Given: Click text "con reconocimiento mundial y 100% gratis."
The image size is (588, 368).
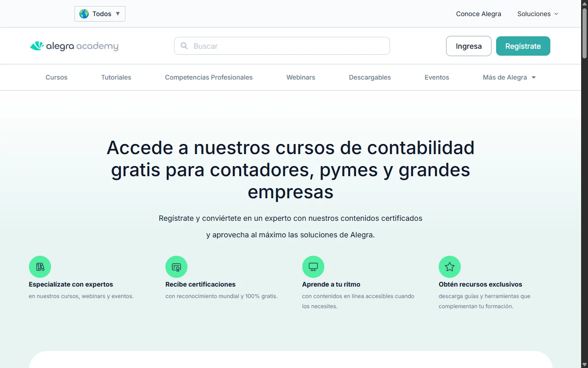Looking at the screenshot, I should [x=221, y=296].
